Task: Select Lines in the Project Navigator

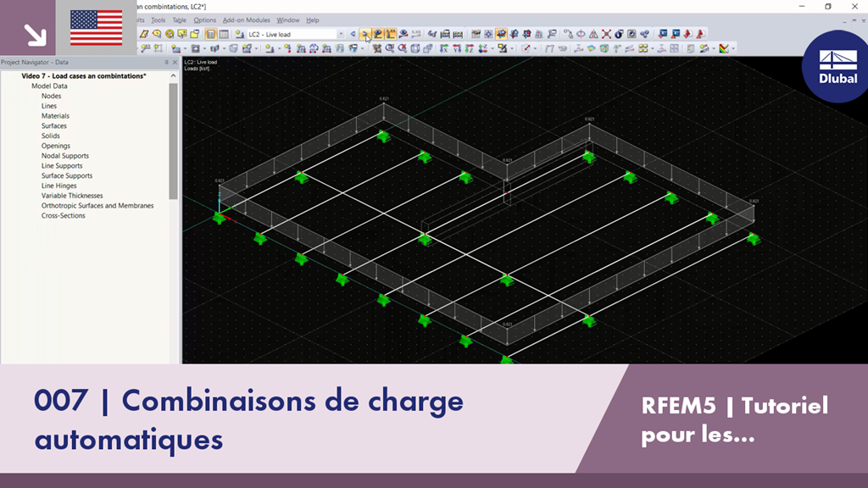Action: [48, 106]
